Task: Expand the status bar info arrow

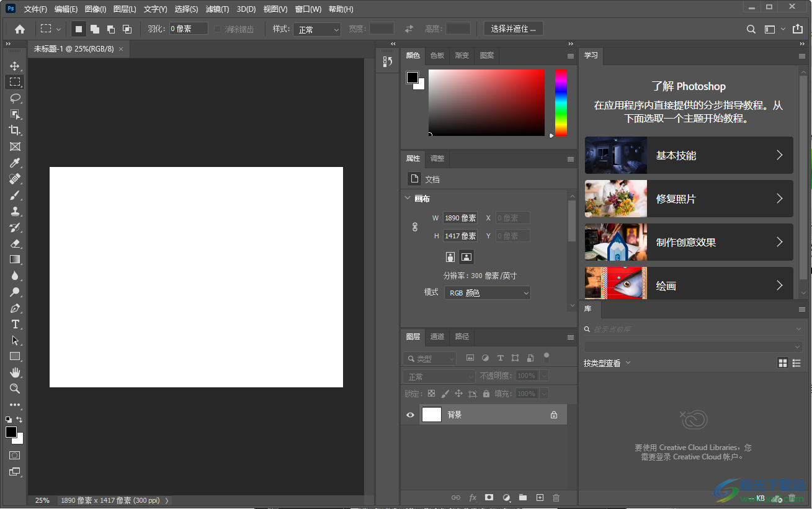Action: coord(167,500)
